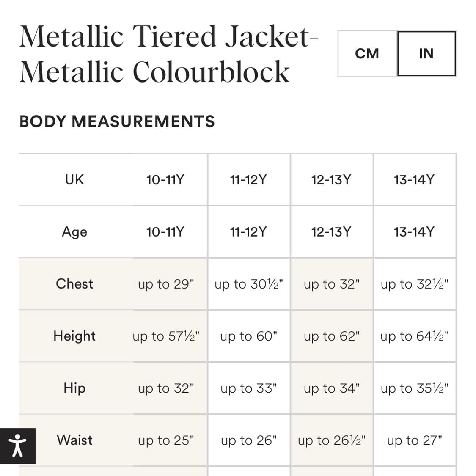Click the Age row label
The image size is (476, 476).
(x=74, y=232)
